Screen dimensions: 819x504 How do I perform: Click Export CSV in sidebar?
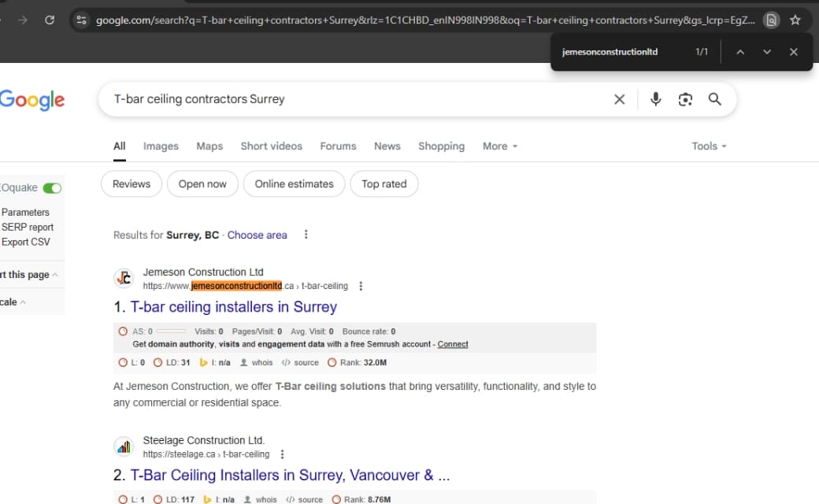[25, 243]
